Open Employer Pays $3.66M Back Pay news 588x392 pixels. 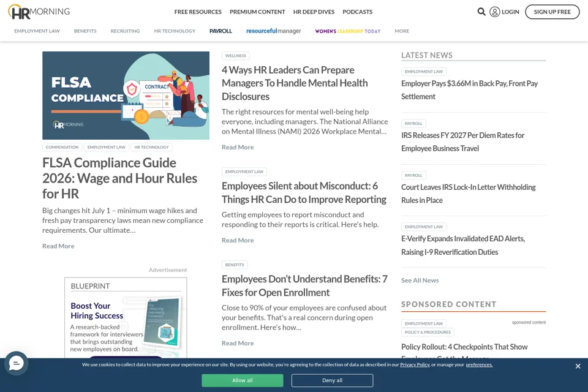point(470,90)
